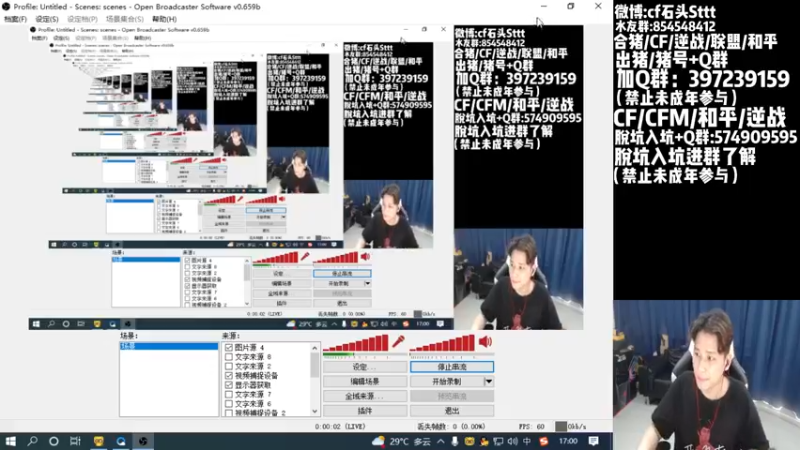Image resolution: width=800 pixels, height=450 pixels.
Task: Enable the 文字来源 2 source checkbox
Action: coord(229,366)
